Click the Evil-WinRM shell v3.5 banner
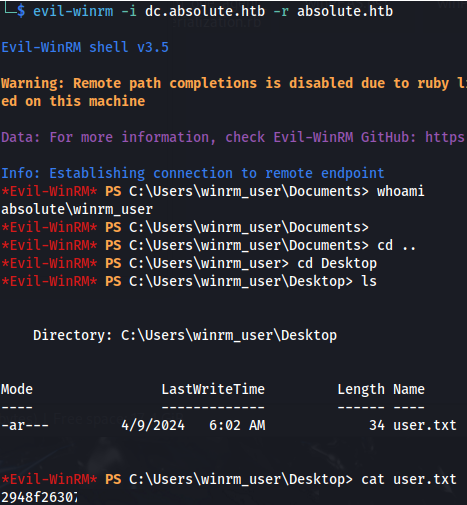Screen dimensions: 467x505 (x=85, y=47)
